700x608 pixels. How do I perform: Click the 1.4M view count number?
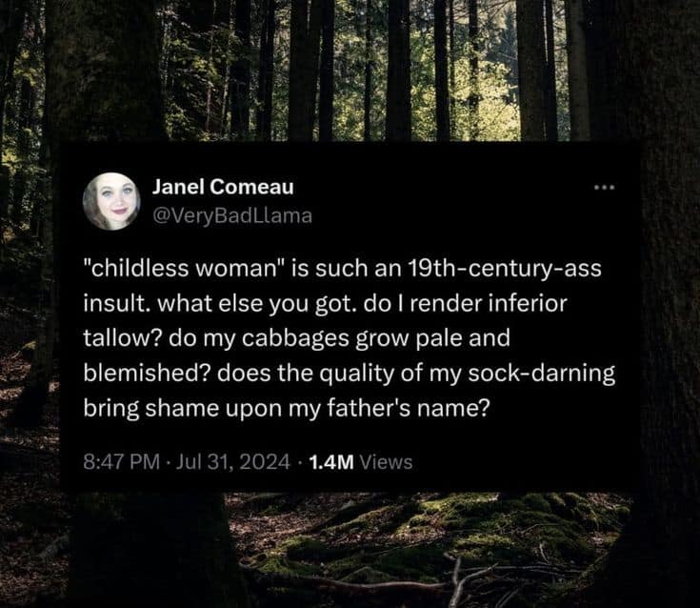(331, 462)
